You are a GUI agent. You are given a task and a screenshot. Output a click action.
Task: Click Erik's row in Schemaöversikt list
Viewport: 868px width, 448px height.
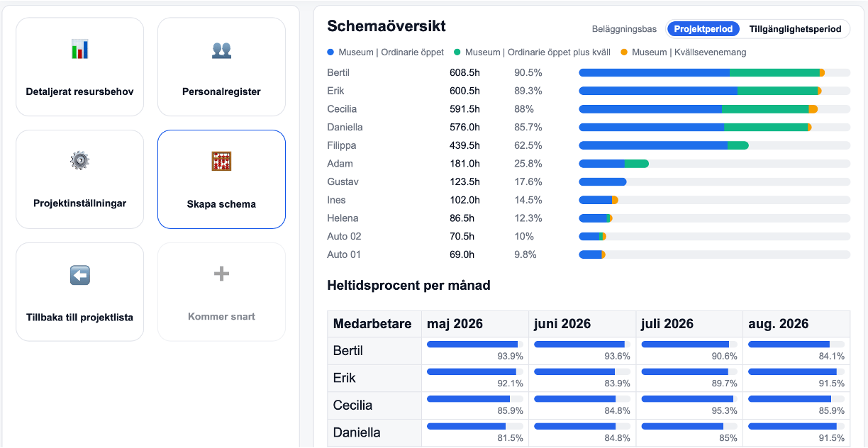tap(336, 91)
